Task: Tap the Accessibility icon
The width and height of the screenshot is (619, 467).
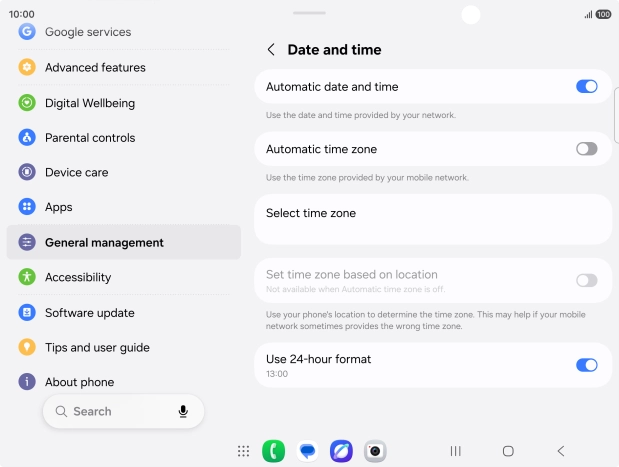Action: click(x=27, y=277)
